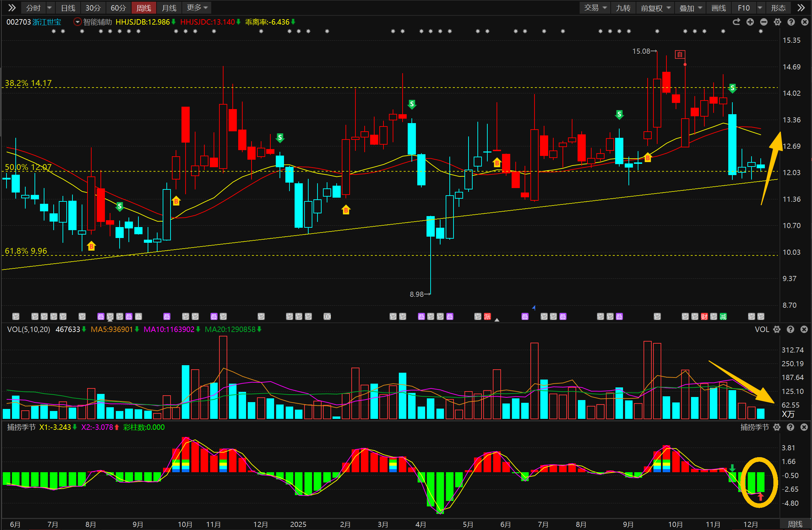Click the main chart redo arrow icon

click(736, 22)
